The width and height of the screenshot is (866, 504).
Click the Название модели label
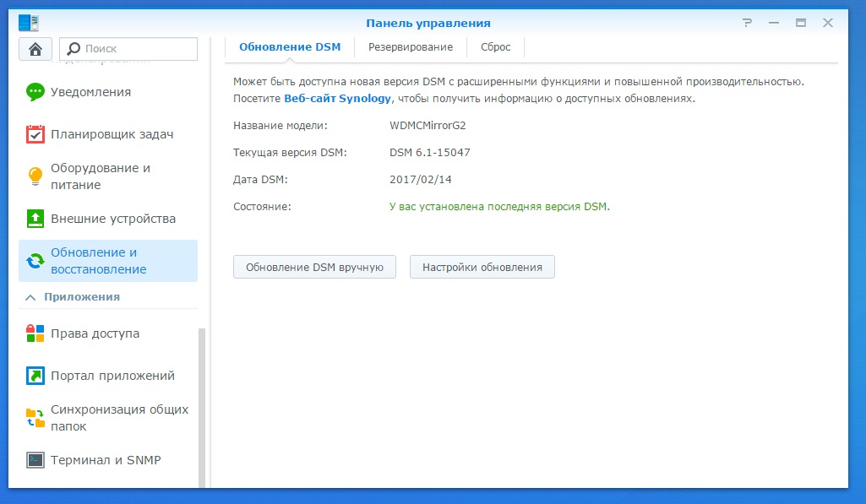[280, 125]
